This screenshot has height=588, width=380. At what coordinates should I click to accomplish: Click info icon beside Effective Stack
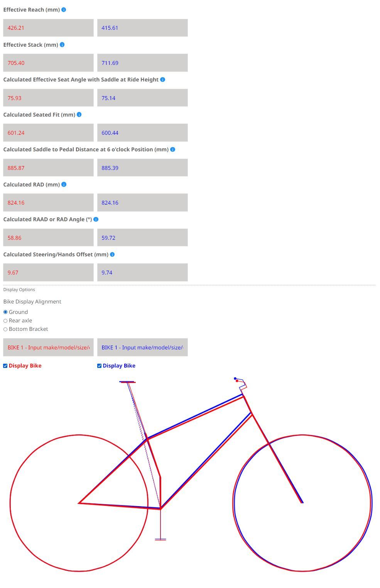[62, 45]
